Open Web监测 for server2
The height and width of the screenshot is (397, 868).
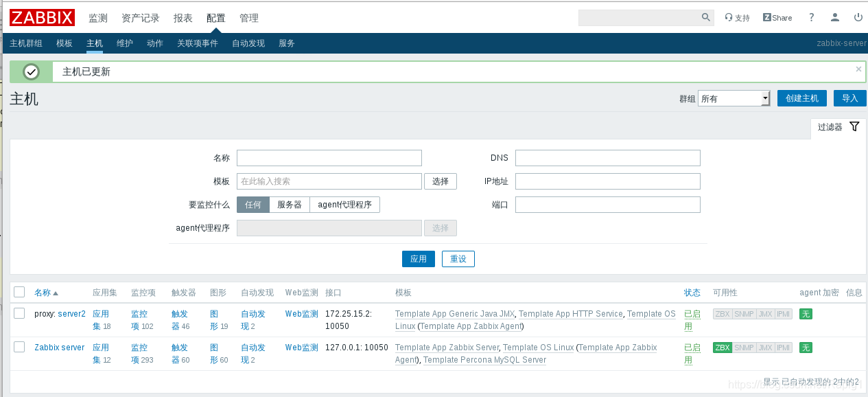pyautogui.click(x=302, y=314)
